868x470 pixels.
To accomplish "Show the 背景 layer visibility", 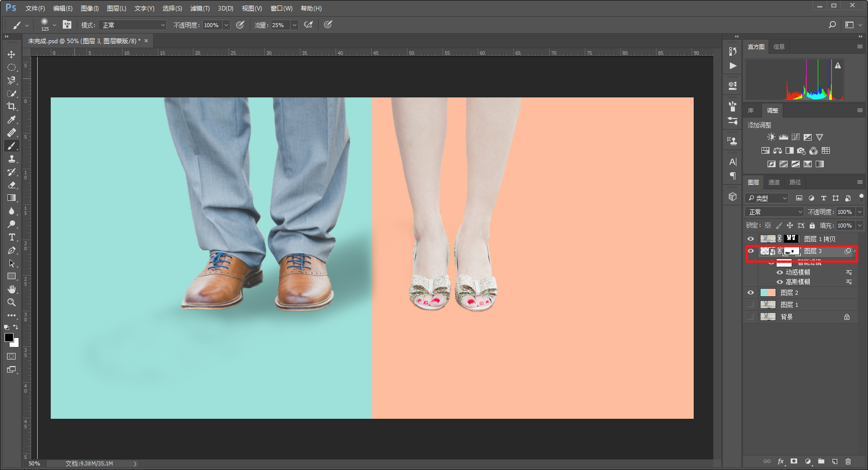I will click(750, 317).
